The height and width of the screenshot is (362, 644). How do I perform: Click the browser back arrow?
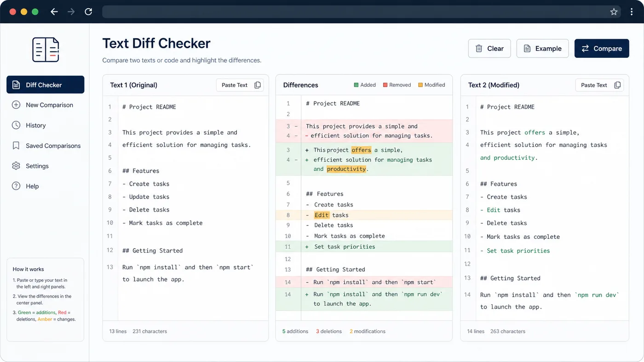pyautogui.click(x=54, y=12)
